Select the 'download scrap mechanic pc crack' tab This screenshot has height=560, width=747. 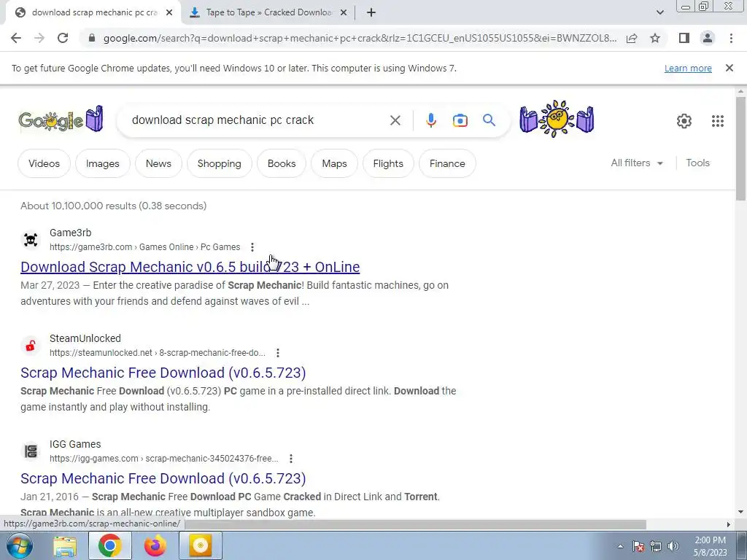94,13
